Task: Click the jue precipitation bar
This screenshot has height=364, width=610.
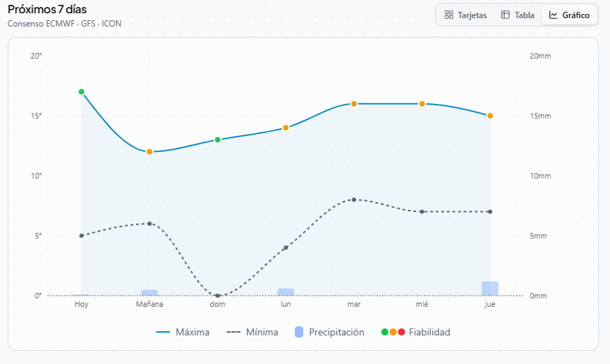Action: pyautogui.click(x=490, y=289)
